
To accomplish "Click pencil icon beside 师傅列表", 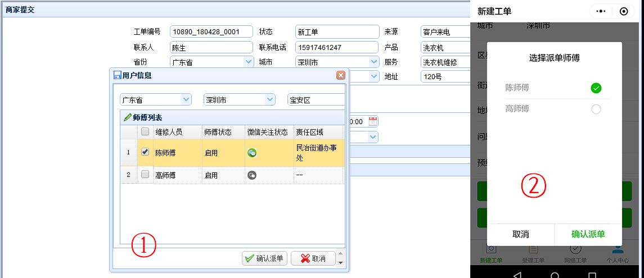I will (x=127, y=117).
